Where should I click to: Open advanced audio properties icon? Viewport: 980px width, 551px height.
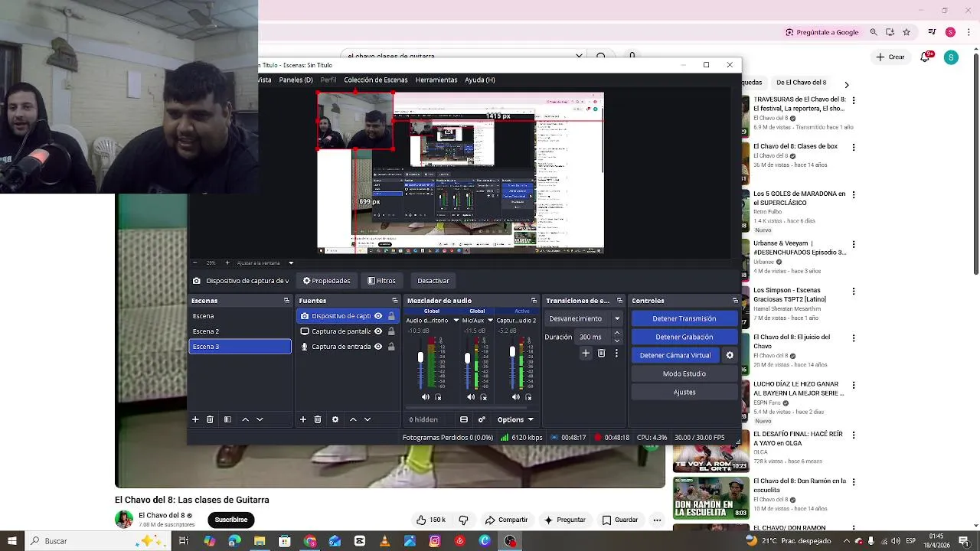pos(482,419)
